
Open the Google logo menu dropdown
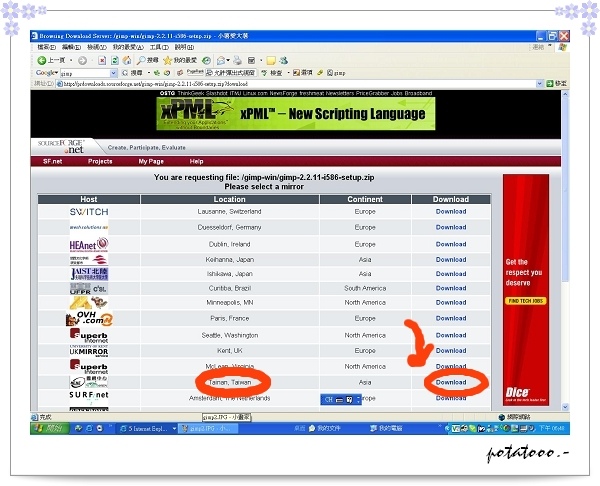pos(56,72)
